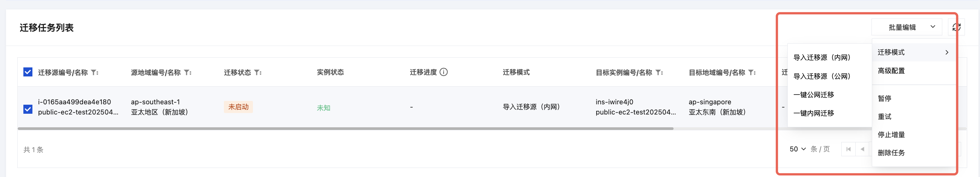Expand the 迁移模式 submenu item
This screenshot has height=177, width=980.
point(913,52)
